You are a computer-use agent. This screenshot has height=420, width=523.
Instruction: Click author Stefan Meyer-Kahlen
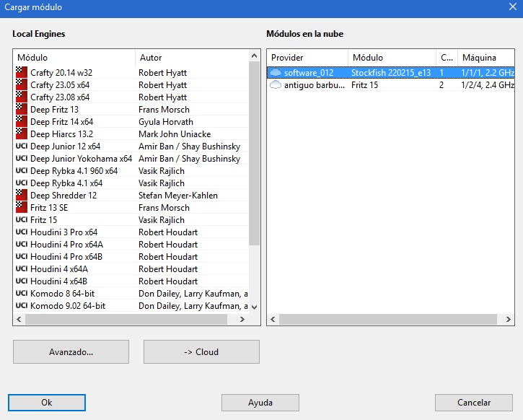coord(178,195)
